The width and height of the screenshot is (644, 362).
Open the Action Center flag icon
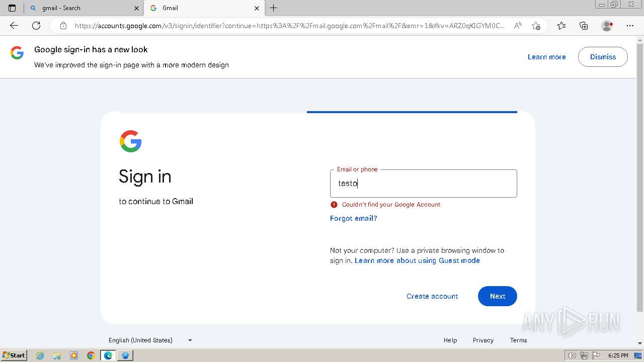pyautogui.click(x=596, y=355)
